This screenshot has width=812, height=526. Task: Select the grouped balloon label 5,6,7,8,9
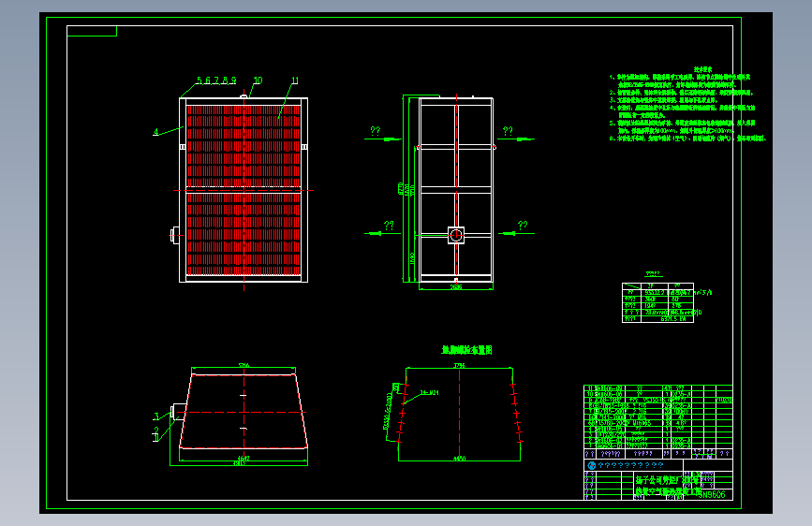tap(216, 80)
